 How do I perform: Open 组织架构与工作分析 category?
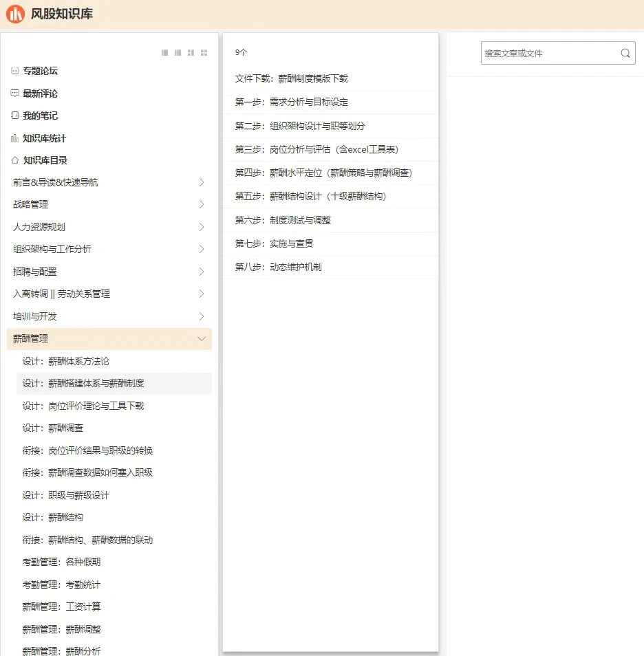click(52, 250)
